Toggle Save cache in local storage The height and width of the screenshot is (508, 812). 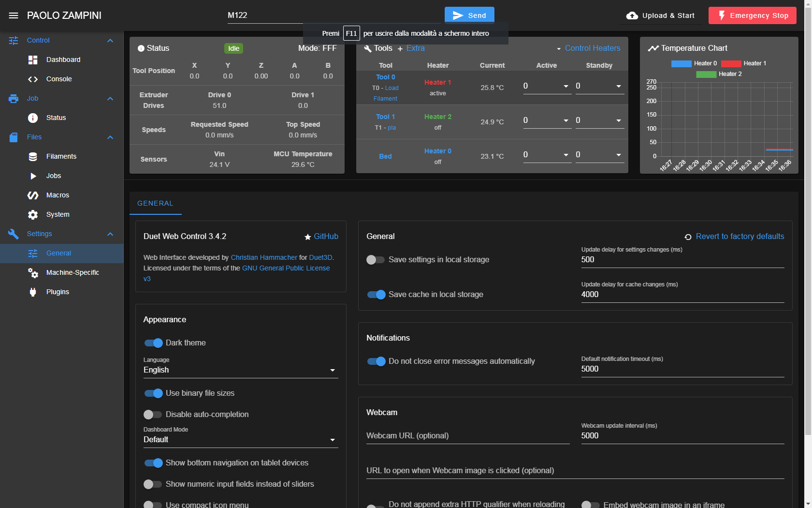[376, 295]
